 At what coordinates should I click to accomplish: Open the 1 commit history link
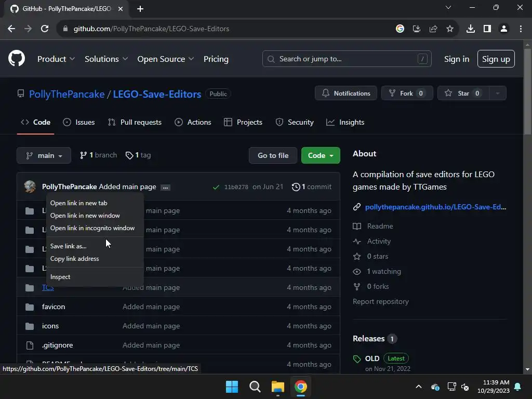point(312,187)
